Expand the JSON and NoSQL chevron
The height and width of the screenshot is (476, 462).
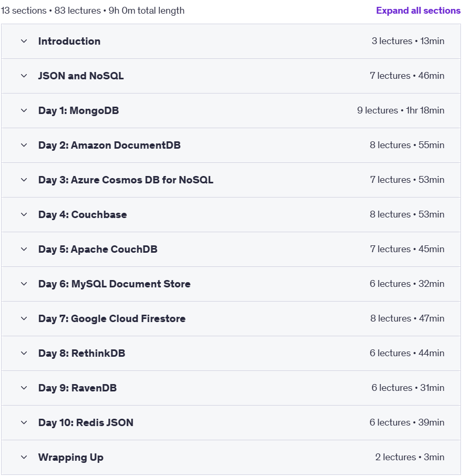(24, 76)
